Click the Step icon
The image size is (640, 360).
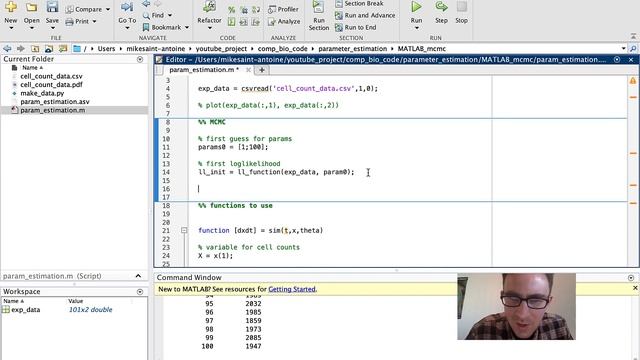pos(441,7)
